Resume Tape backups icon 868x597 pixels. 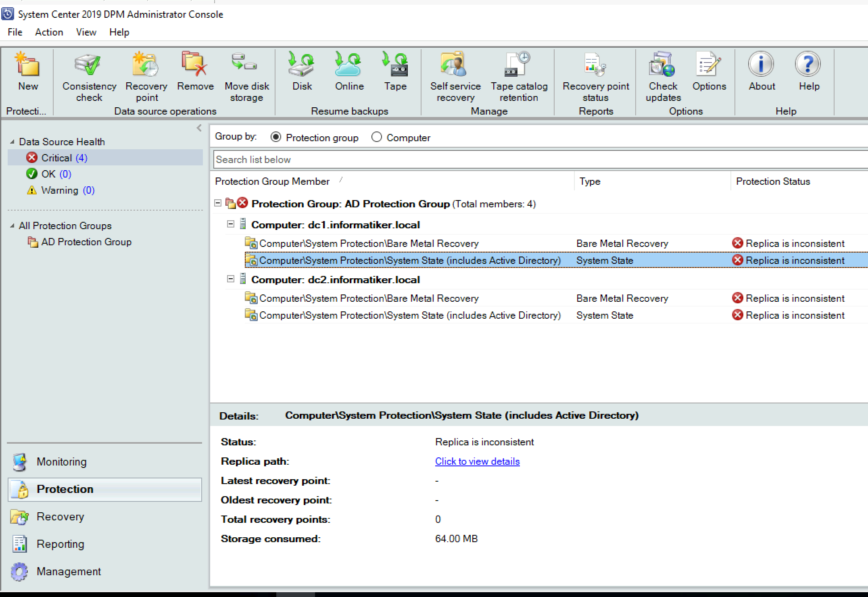(395, 72)
